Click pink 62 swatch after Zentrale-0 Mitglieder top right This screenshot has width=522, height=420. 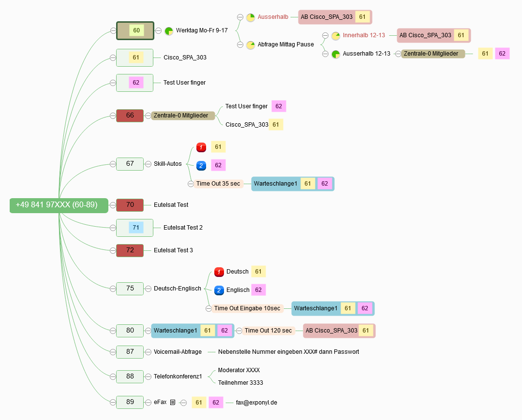pyautogui.click(x=502, y=54)
